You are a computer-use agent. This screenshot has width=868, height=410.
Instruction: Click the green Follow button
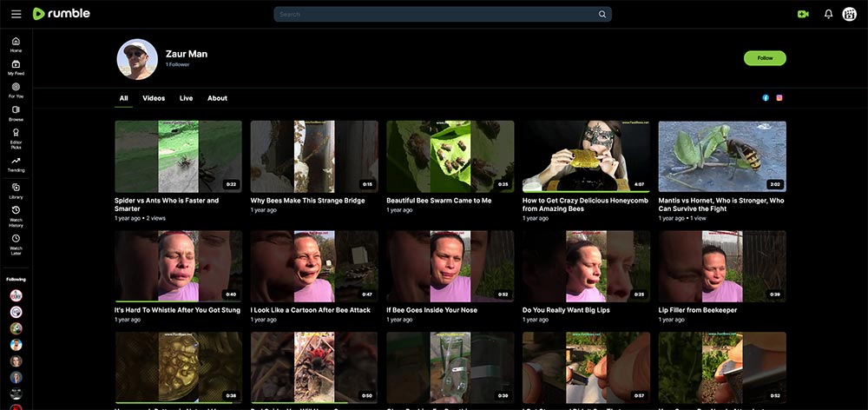765,58
